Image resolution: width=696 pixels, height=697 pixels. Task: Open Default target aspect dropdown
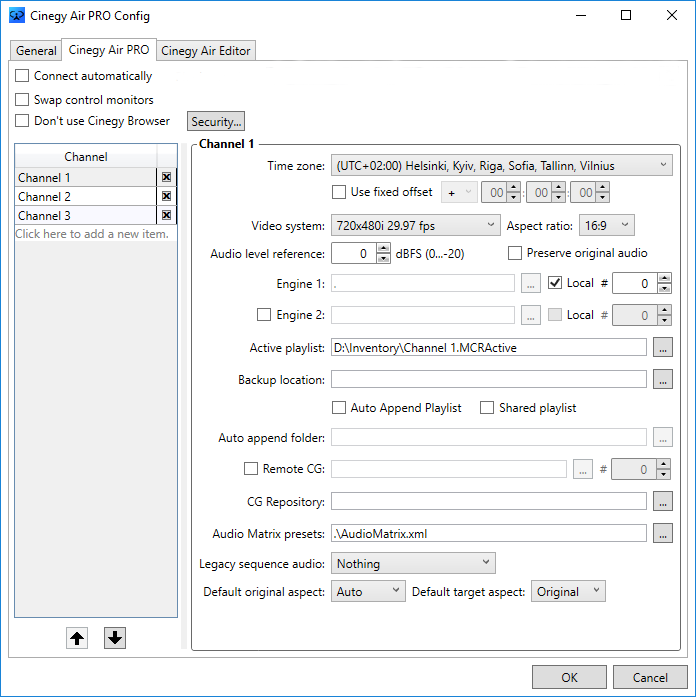[568, 591]
